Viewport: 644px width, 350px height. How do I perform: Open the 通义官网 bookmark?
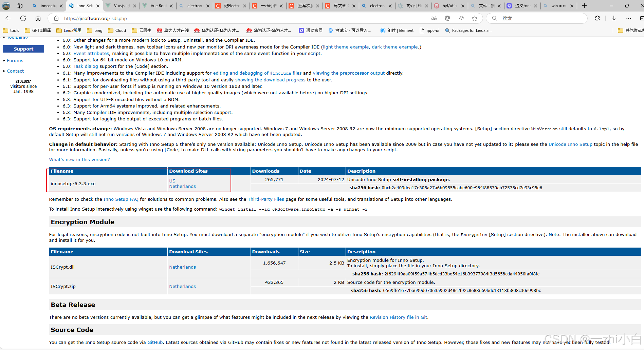click(x=311, y=31)
